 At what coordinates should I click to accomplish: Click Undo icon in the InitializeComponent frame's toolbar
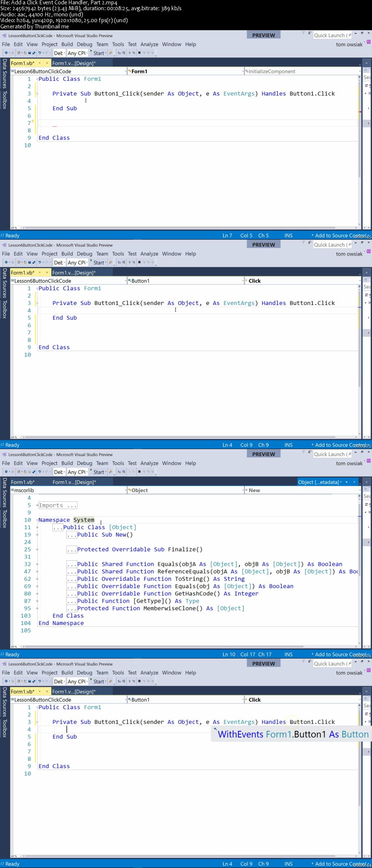click(x=39, y=53)
